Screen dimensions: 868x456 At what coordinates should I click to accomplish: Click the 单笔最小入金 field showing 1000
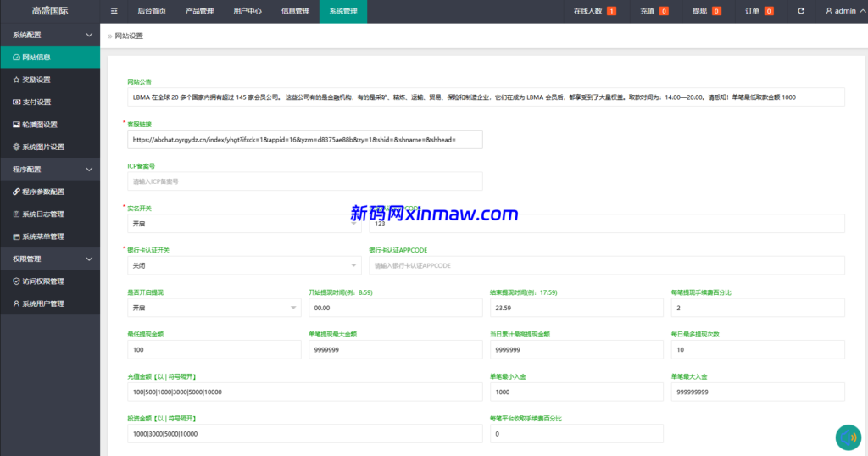tap(576, 392)
